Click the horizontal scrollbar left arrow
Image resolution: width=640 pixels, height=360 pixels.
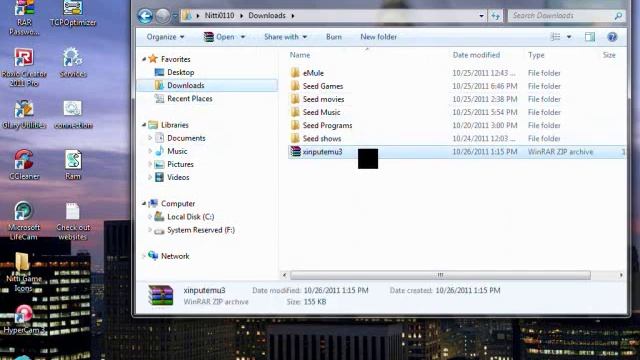click(284, 275)
